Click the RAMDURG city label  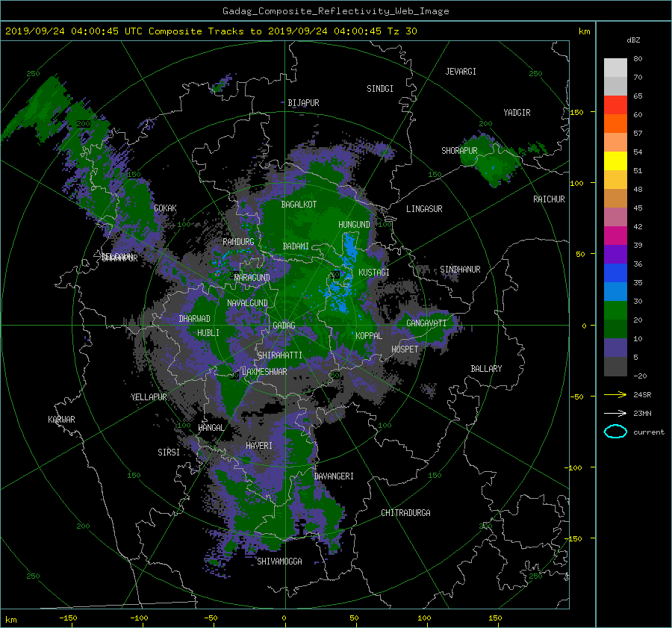pos(238,242)
